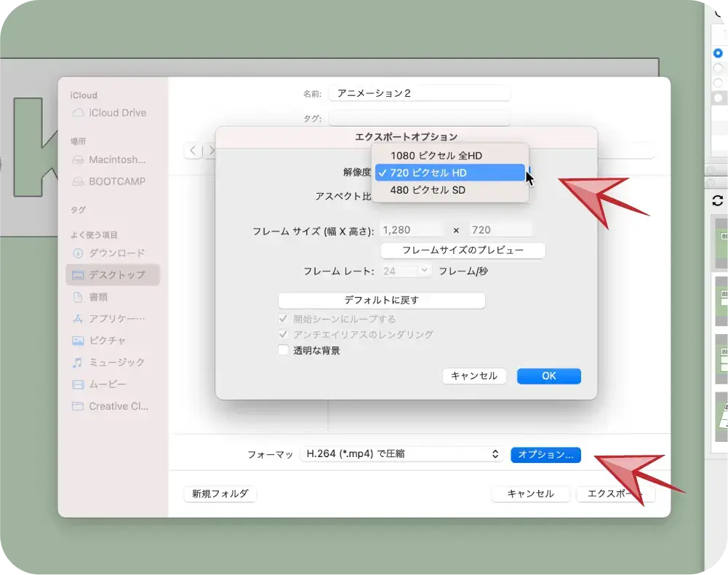Image resolution: width=728 pixels, height=575 pixels.
Task: Open iCloud Drive in sidebar
Action: 116,113
